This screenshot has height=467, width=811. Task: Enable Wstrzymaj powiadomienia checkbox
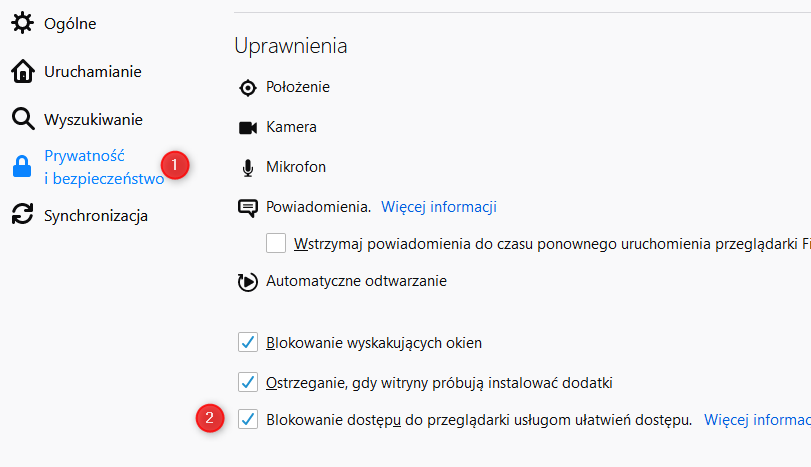[x=276, y=243]
